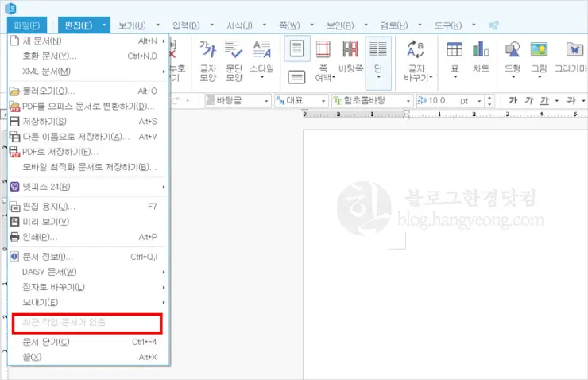Select 모바일 최적화 문서로 저장하기
This screenshot has height=380, width=588.
[x=88, y=167]
